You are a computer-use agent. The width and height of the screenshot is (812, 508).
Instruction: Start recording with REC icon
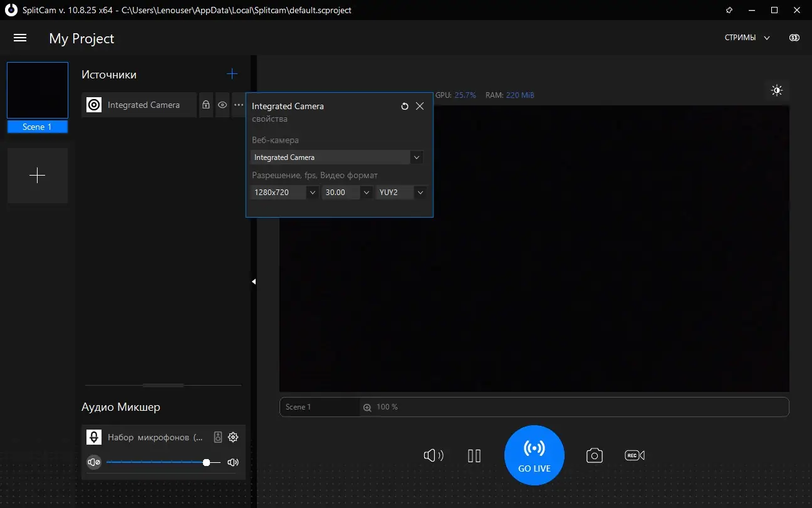pyautogui.click(x=634, y=455)
